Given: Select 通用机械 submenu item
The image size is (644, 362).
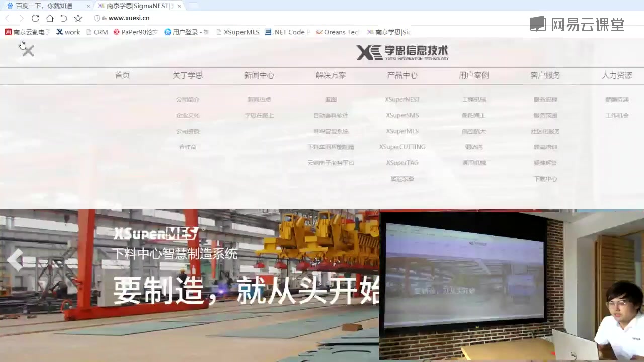Looking at the screenshot, I should (473, 163).
